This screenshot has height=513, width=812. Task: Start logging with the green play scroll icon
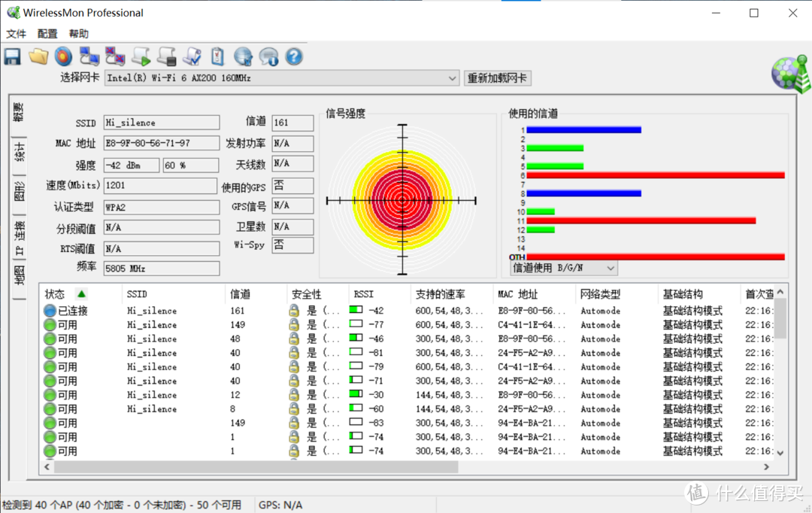pos(141,56)
